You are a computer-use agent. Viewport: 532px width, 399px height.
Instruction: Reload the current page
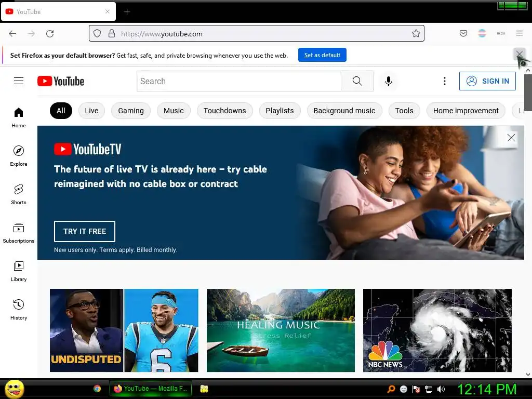click(x=50, y=34)
